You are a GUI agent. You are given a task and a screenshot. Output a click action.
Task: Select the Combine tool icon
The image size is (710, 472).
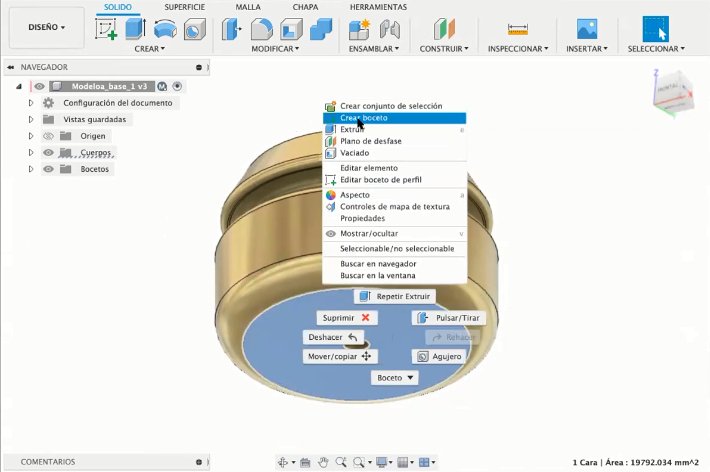coord(321,29)
